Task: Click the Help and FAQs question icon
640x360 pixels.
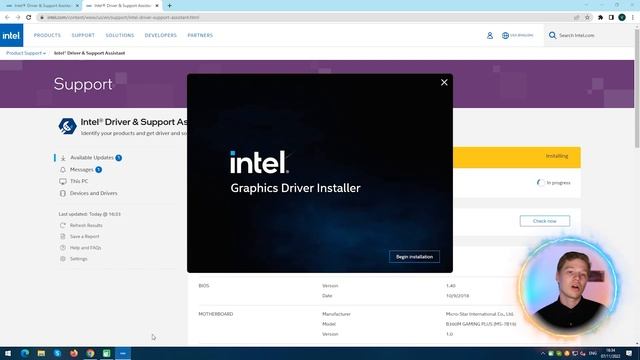Action: pos(63,248)
